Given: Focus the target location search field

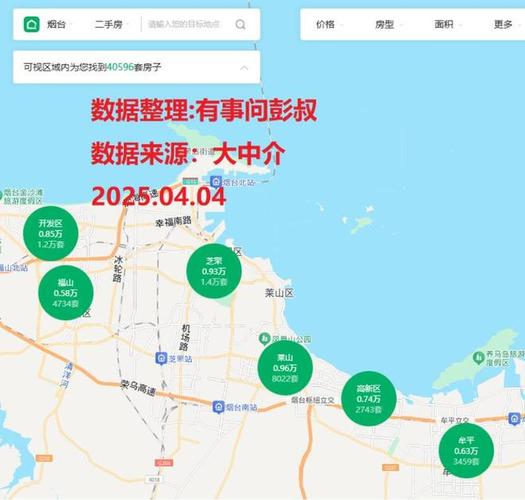Looking at the screenshot, I should (x=184, y=24).
